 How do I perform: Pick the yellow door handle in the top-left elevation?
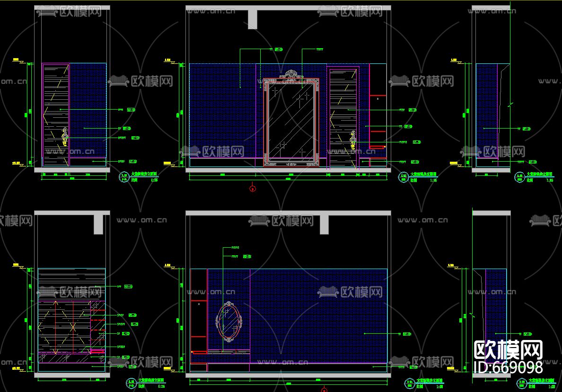pos(64,136)
